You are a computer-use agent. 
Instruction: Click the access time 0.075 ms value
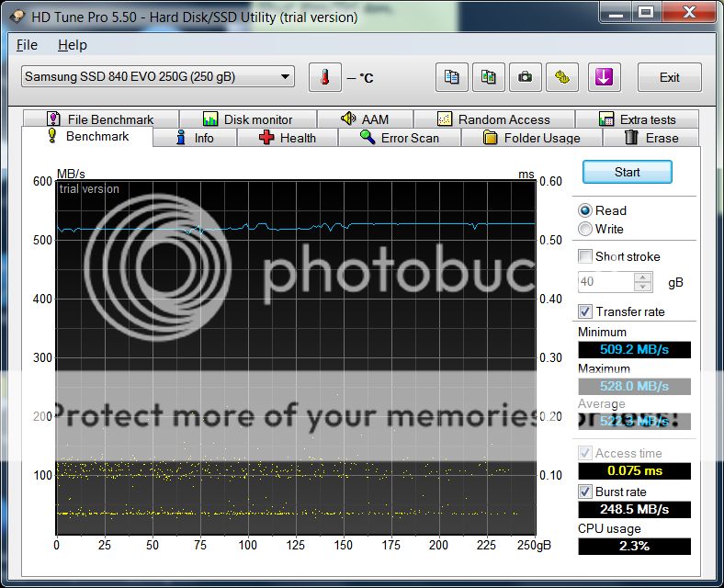(x=635, y=470)
